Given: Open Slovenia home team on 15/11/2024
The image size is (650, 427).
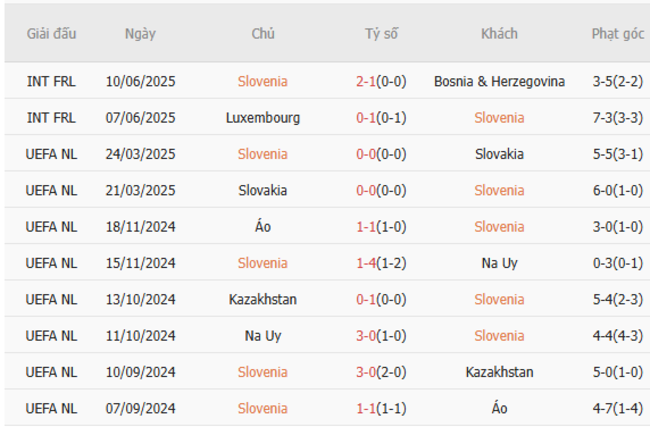Looking at the screenshot, I should pyautogui.click(x=263, y=263).
